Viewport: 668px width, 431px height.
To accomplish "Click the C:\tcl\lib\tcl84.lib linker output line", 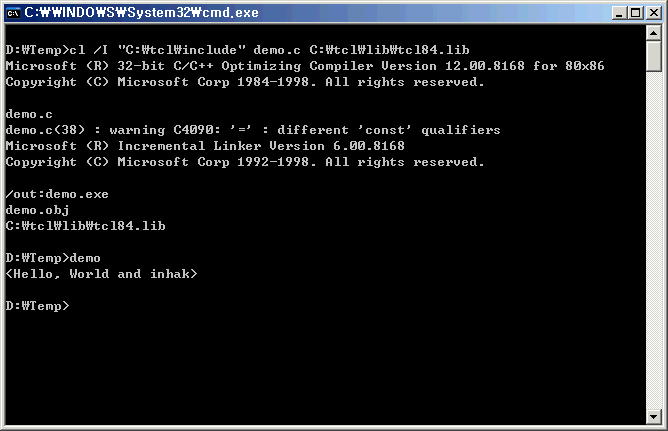I will coord(85,226).
